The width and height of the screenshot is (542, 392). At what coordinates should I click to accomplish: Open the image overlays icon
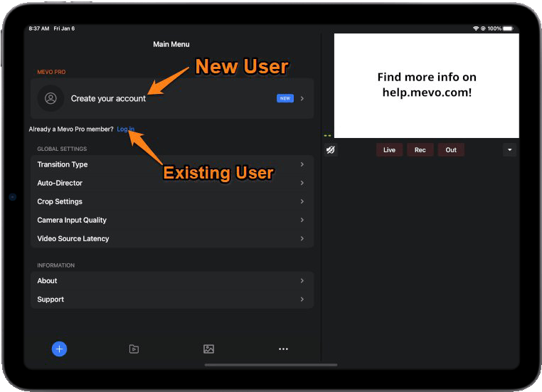pyautogui.click(x=209, y=349)
